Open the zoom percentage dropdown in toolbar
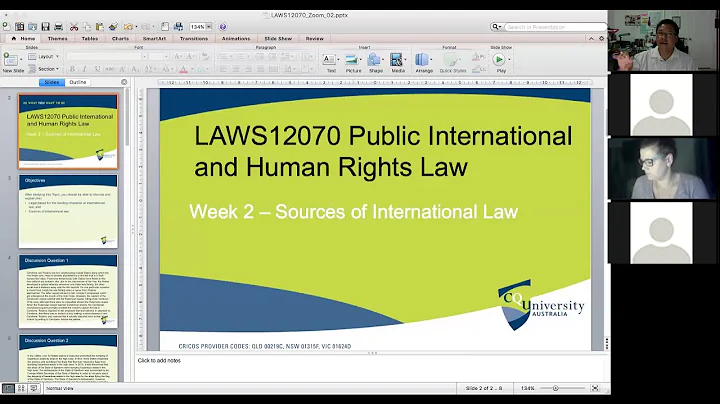The image size is (720, 404). (209, 27)
